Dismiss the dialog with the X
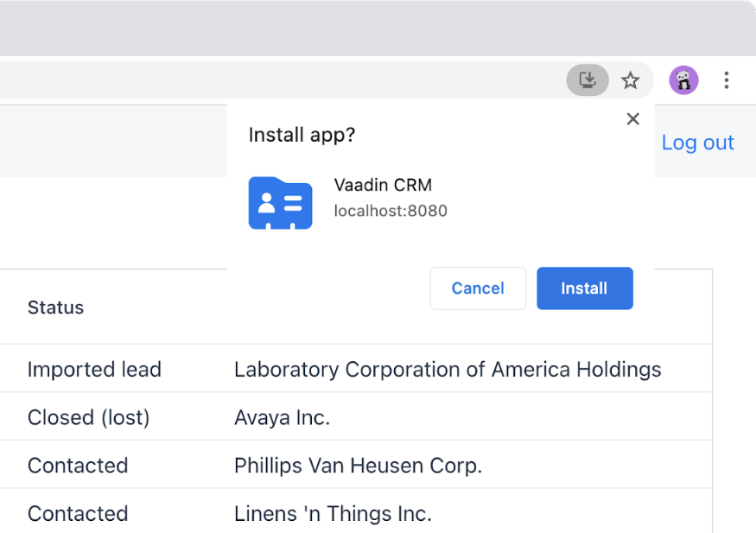The height and width of the screenshot is (533, 756). (632, 118)
